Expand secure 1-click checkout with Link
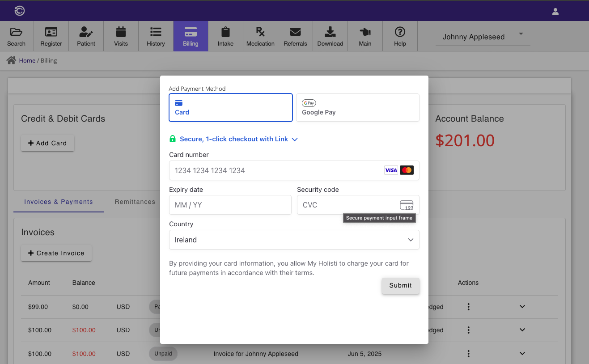Image resolution: width=589 pixels, height=364 pixels. click(233, 139)
